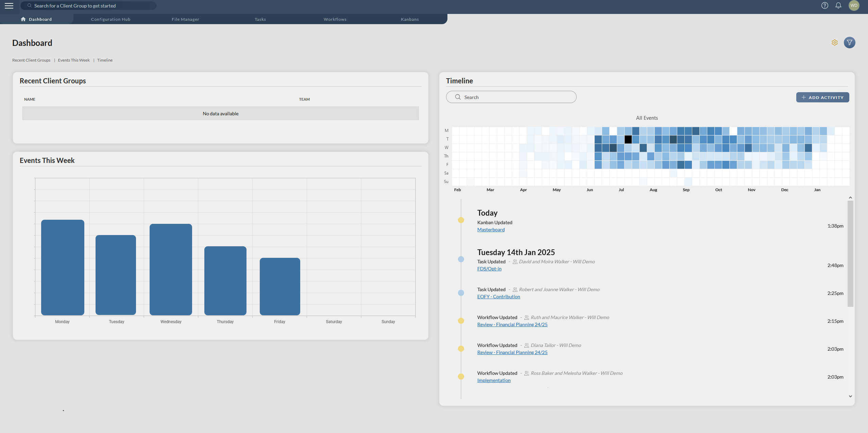Follow the EOFY - Contribution link
The height and width of the screenshot is (433, 868).
(498, 296)
